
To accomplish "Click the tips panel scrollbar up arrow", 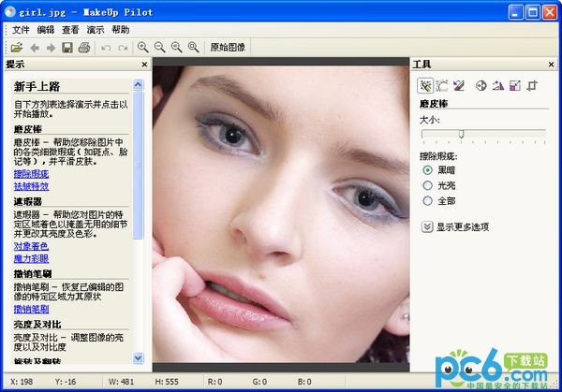I will pyautogui.click(x=138, y=85).
